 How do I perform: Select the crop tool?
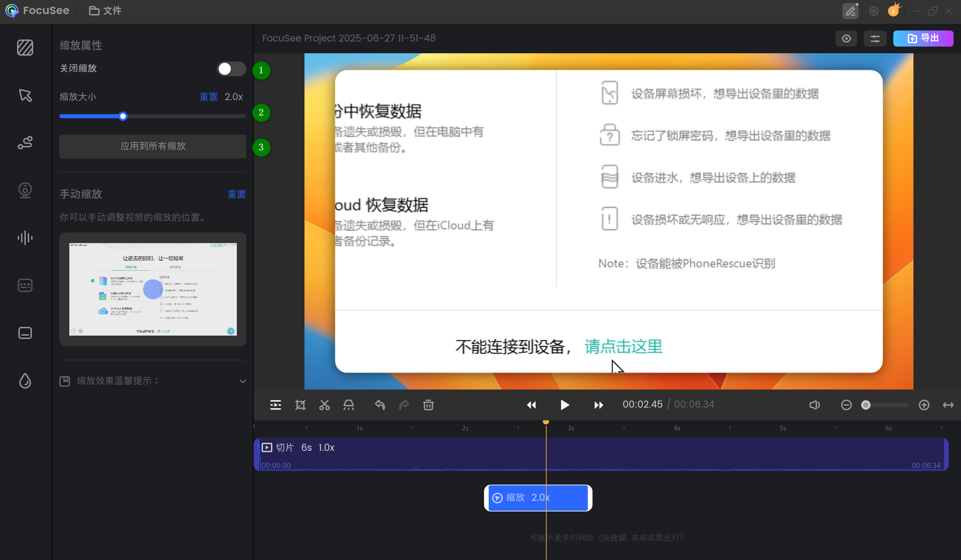point(300,405)
